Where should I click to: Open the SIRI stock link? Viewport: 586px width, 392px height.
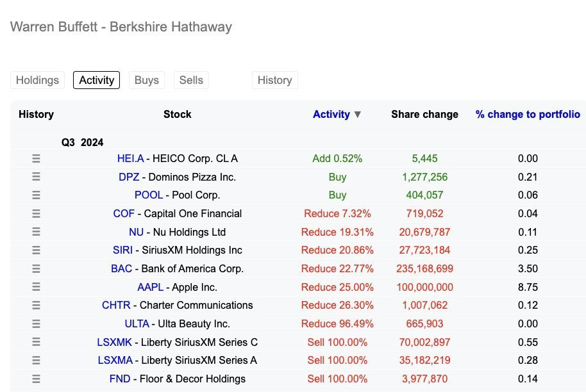coord(124,250)
